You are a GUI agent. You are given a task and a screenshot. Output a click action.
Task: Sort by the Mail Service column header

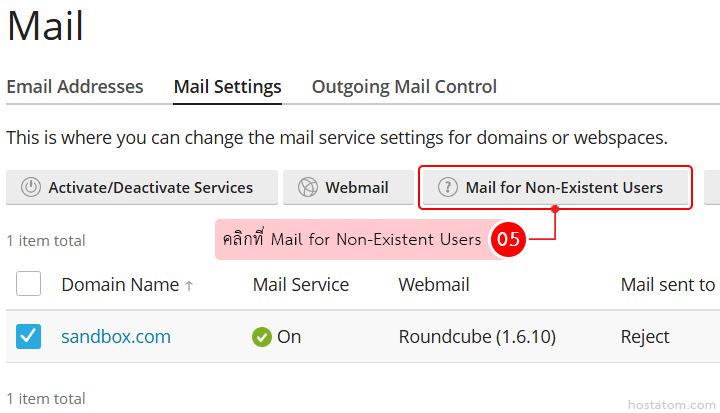(x=301, y=285)
